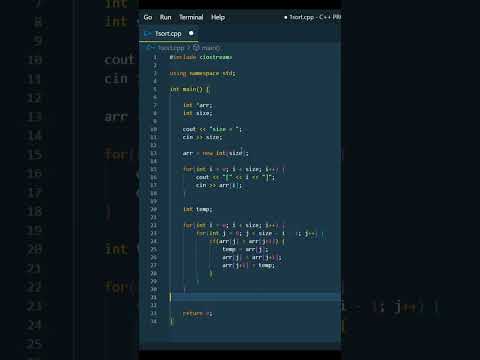Collapse the for loop at line 22

click(x=162, y=225)
